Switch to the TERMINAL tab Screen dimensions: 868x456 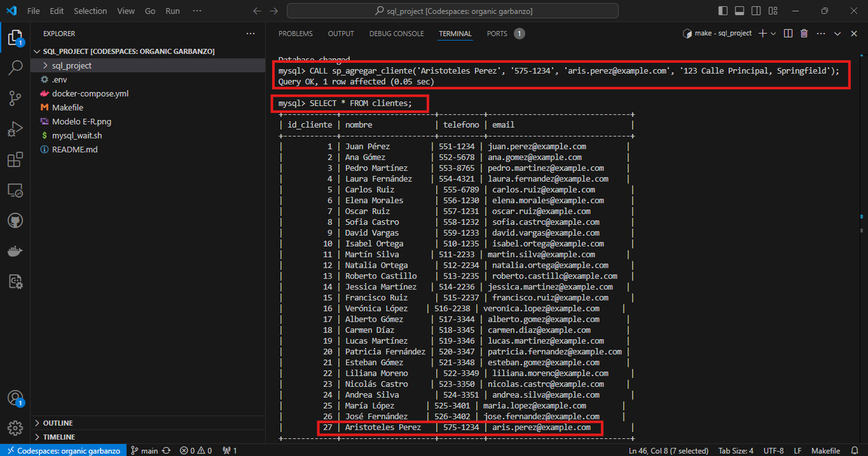[455, 33]
